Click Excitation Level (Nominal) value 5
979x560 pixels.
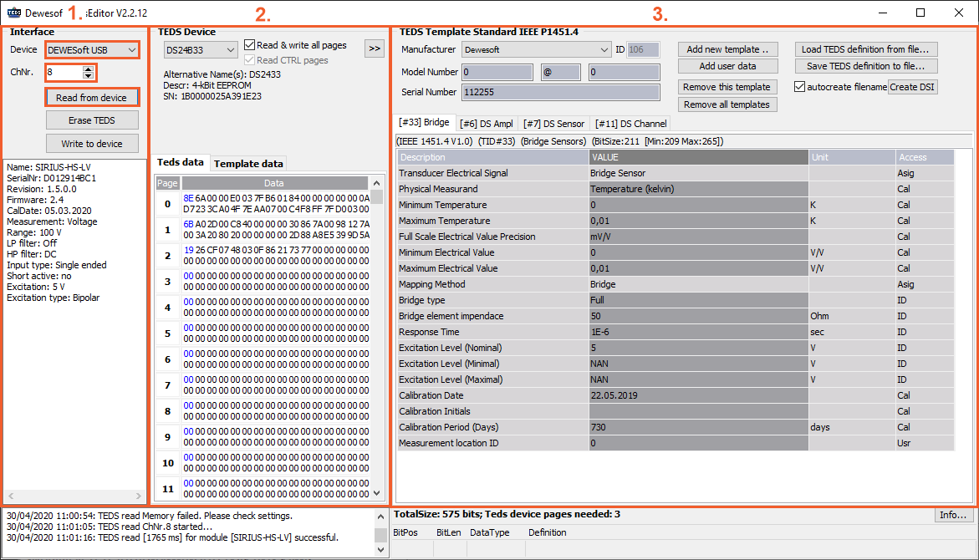click(x=698, y=348)
